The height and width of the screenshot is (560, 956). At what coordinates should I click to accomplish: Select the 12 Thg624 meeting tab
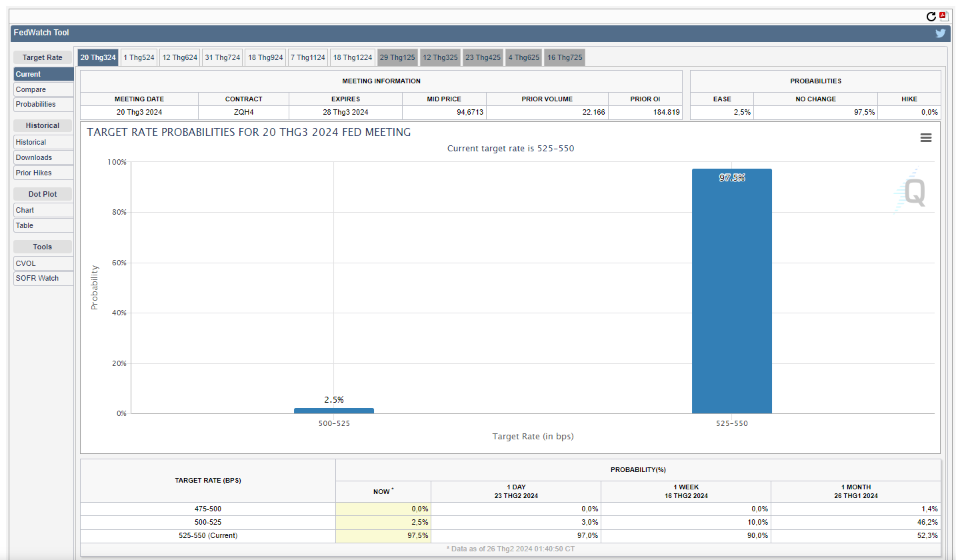tap(180, 57)
